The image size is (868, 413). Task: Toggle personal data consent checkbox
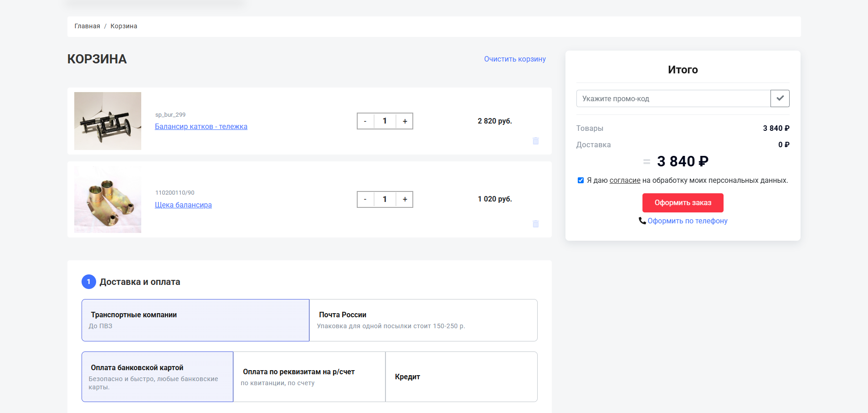point(580,181)
